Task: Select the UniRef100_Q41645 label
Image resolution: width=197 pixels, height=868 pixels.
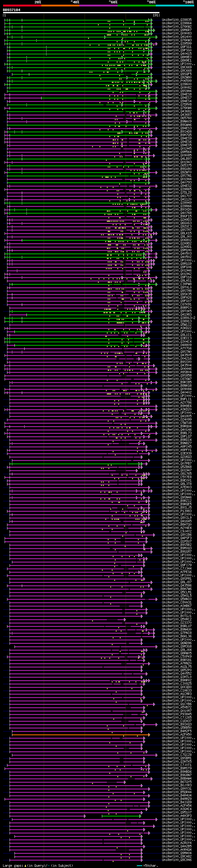Action: [x=177, y=521]
